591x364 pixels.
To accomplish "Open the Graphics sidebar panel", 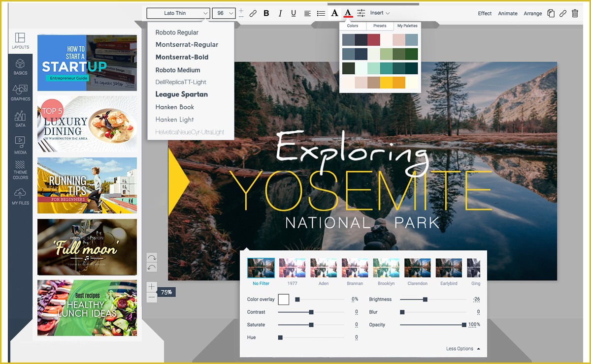I will [20, 92].
